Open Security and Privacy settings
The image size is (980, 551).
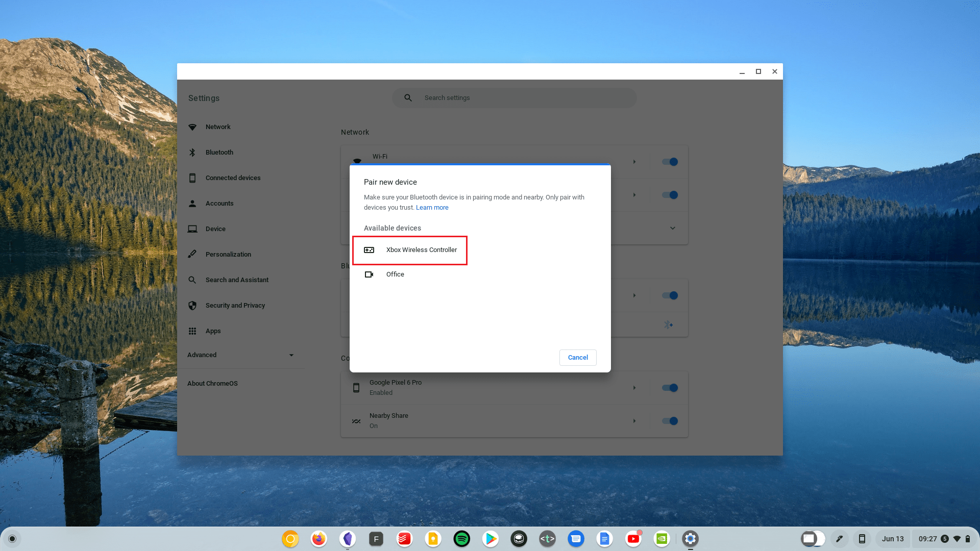click(x=235, y=305)
